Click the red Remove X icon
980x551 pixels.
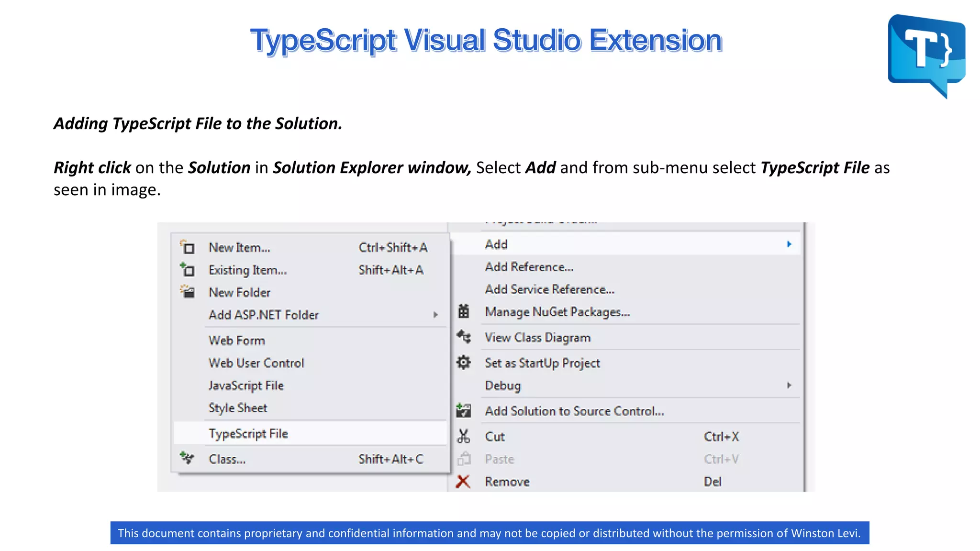[463, 481]
